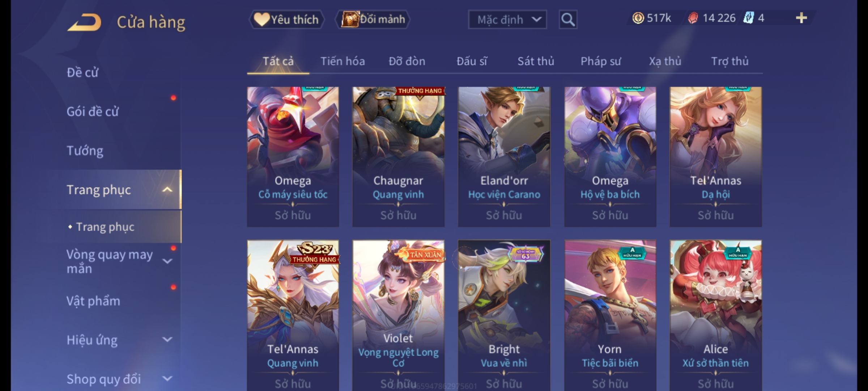Open the search magnifier icon
Screen dimensions: 868x391
click(x=568, y=20)
